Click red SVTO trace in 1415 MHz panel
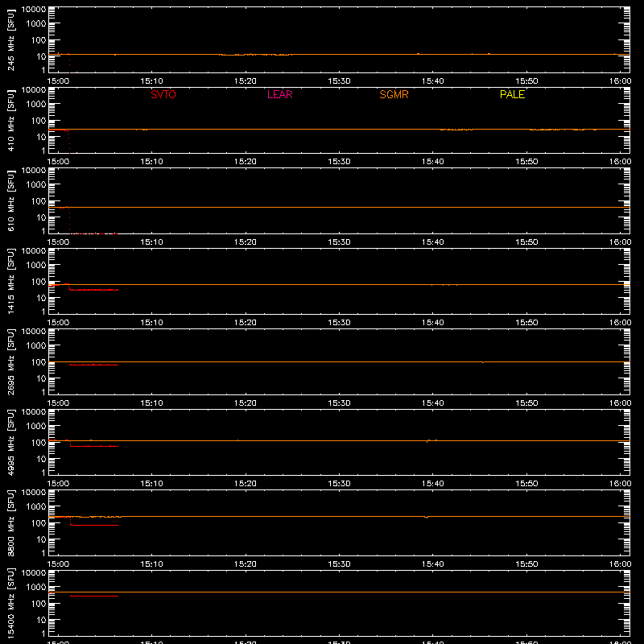The height and width of the screenshot is (644, 644). click(x=94, y=290)
